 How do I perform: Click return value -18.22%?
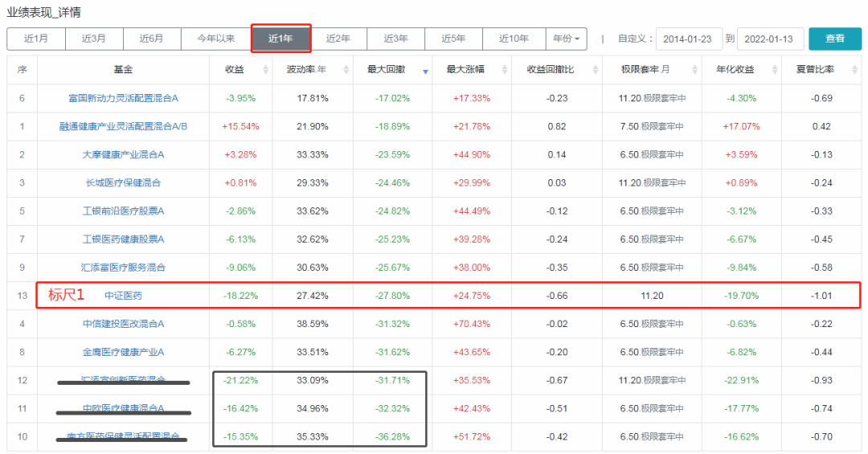point(241,296)
